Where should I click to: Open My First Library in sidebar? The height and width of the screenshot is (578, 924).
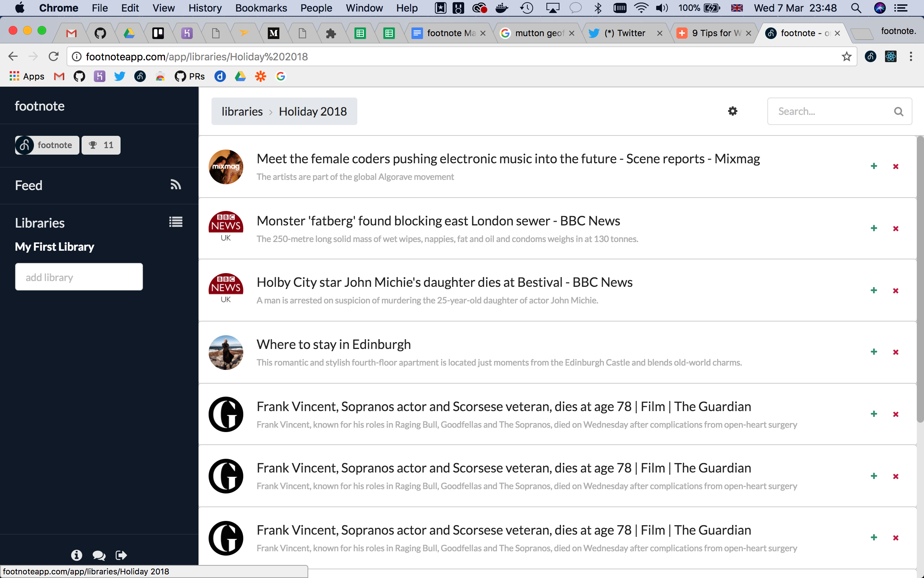pos(55,247)
